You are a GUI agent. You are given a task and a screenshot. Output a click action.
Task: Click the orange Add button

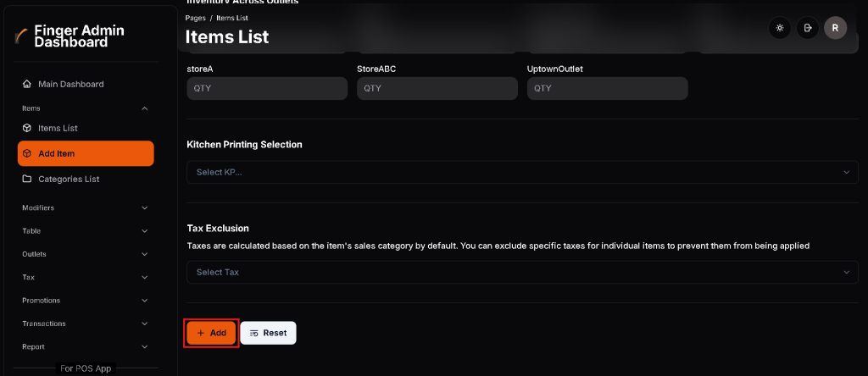coord(211,333)
